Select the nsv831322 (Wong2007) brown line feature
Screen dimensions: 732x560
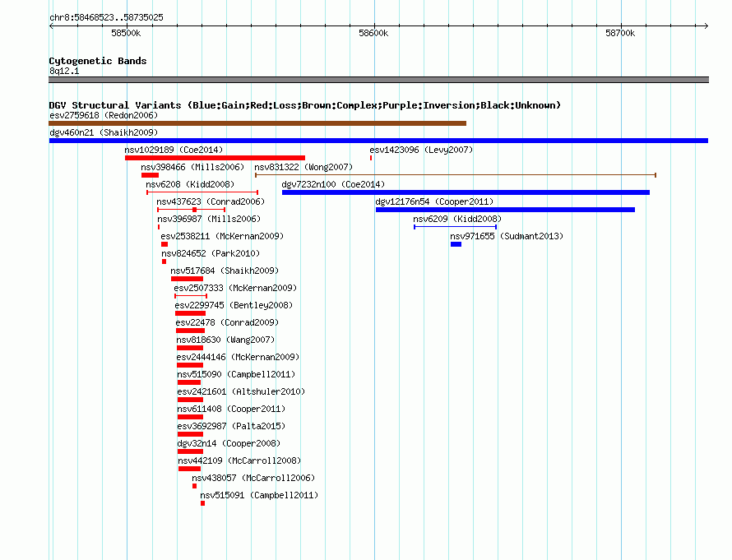tap(455, 175)
